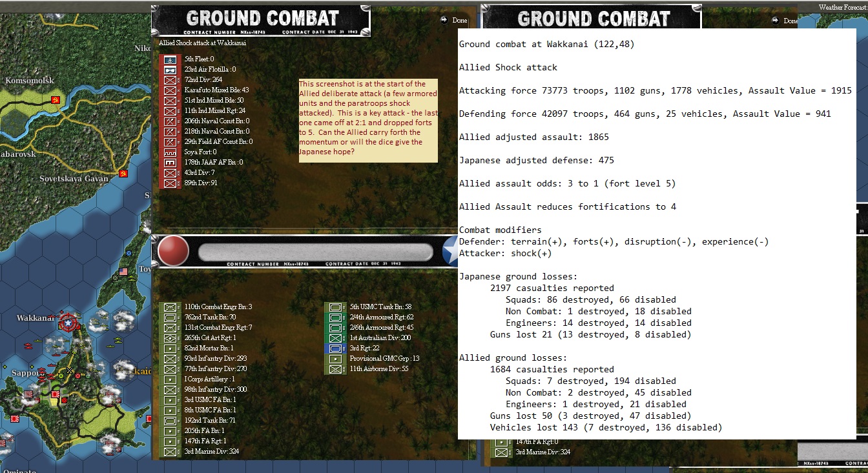Select the '11th Ind Mixed Rgt: 24' row
The width and height of the screenshot is (868, 473).
[206, 111]
